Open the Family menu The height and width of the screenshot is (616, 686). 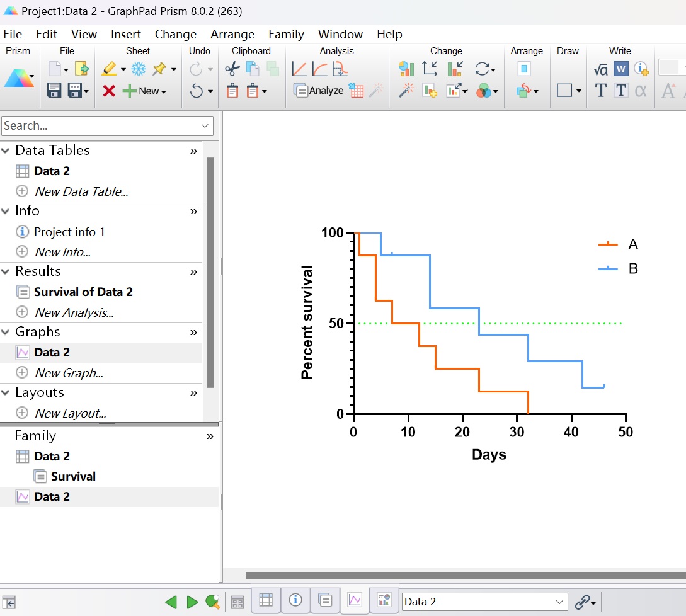tap(286, 35)
